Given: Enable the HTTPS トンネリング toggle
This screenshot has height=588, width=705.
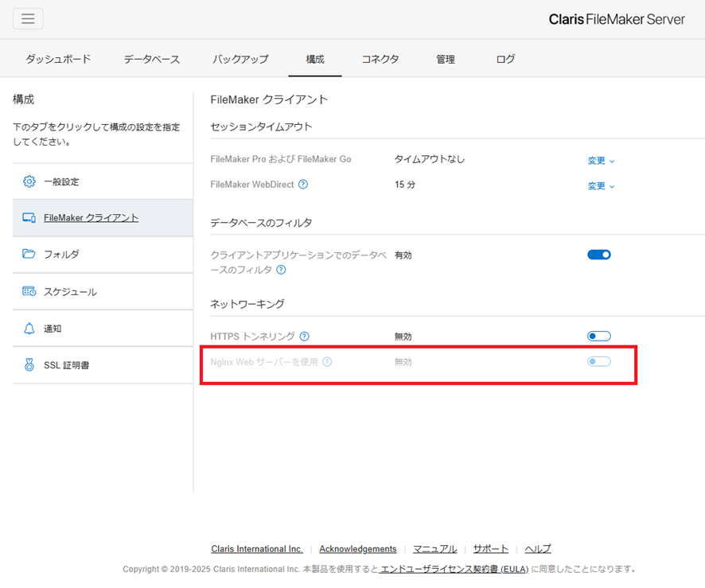Looking at the screenshot, I should [599, 337].
